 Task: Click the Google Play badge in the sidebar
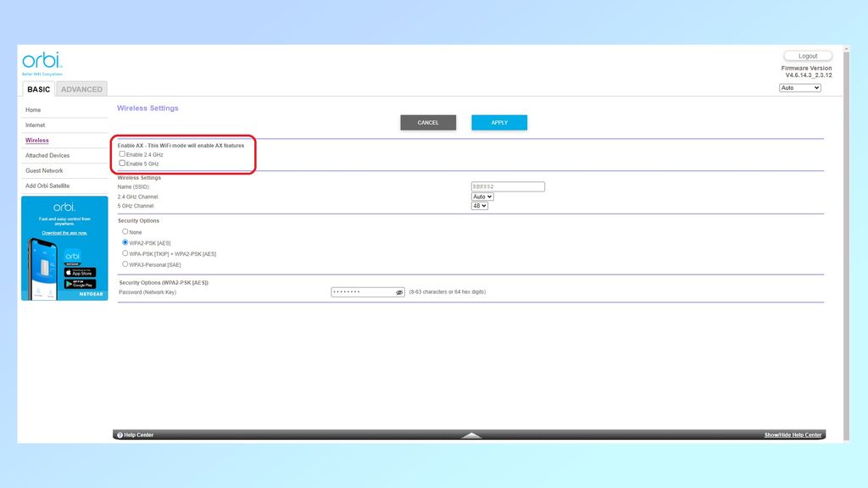coord(81,284)
